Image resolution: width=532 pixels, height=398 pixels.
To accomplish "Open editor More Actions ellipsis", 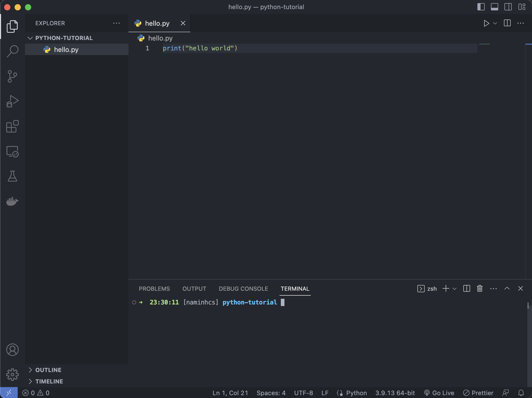I will [521, 23].
